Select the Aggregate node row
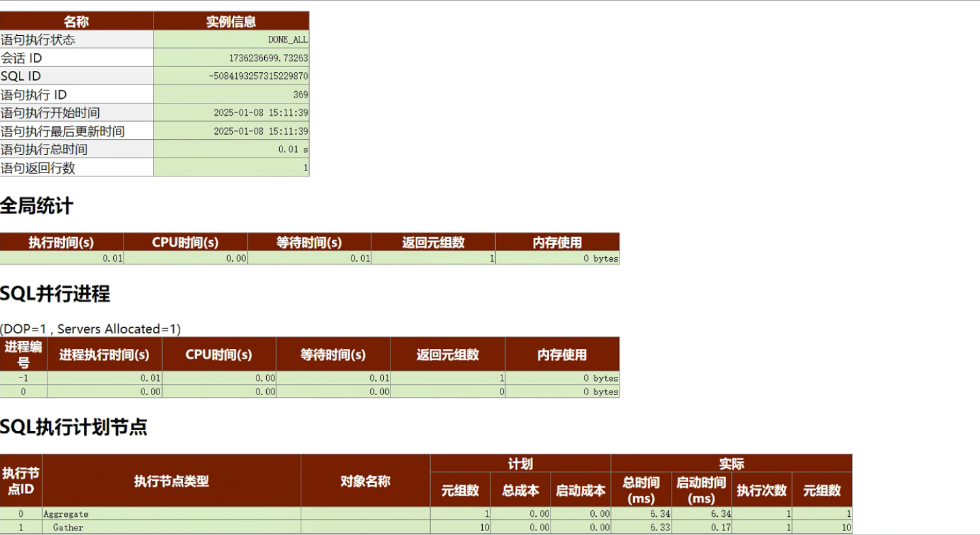 coord(66,514)
